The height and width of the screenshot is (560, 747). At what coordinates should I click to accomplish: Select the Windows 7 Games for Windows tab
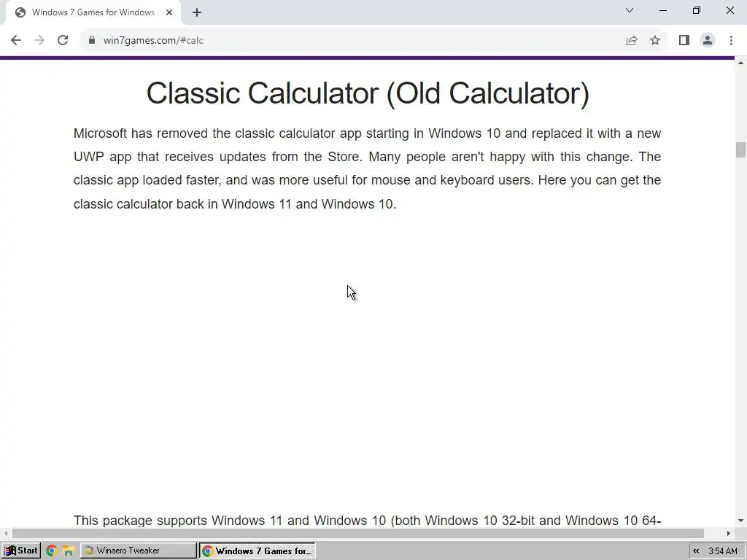pos(93,13)
